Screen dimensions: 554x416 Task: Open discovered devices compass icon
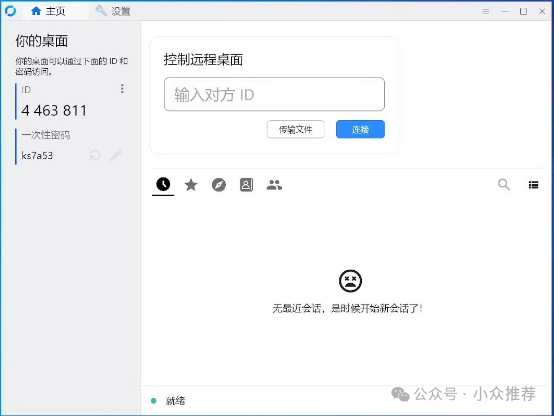pyautogui.click(x=219, y=184)
